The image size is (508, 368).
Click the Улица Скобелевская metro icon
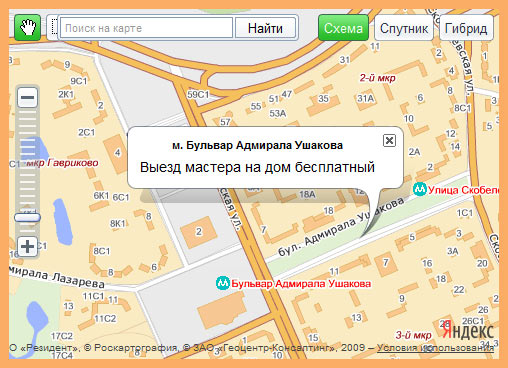pyautogui.click(x=420, y=189)
